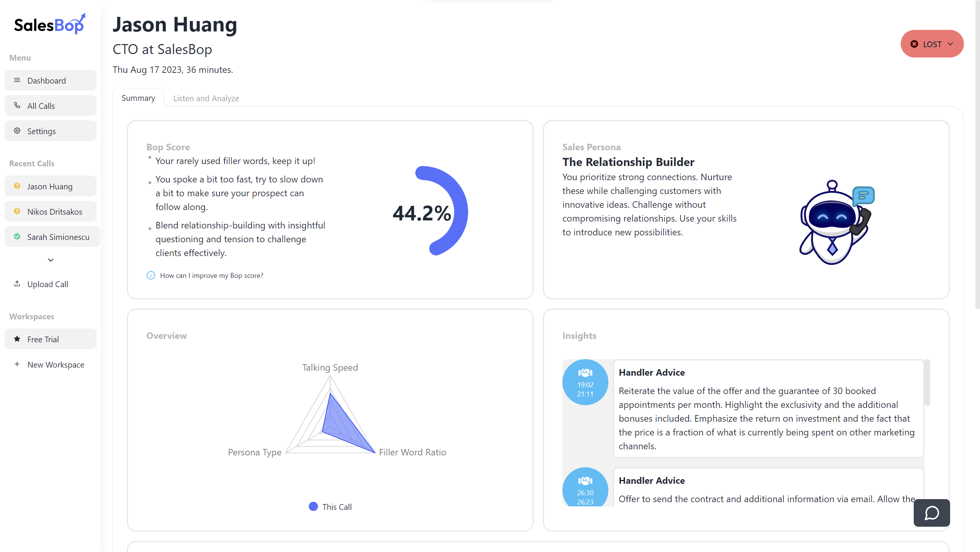The height and width of the screenshot is (552, 980).
Task: Open the LOST status dropdown
Action: 932,44
